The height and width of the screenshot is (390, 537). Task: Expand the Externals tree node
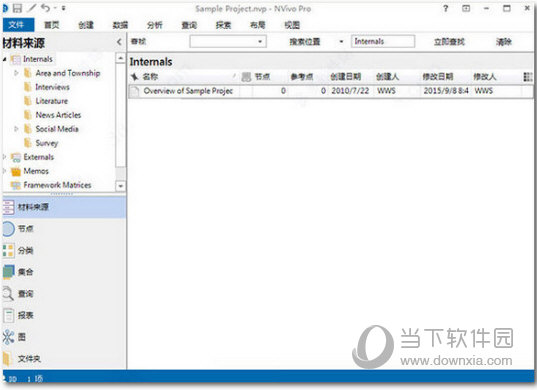click(x=4, y=157)
